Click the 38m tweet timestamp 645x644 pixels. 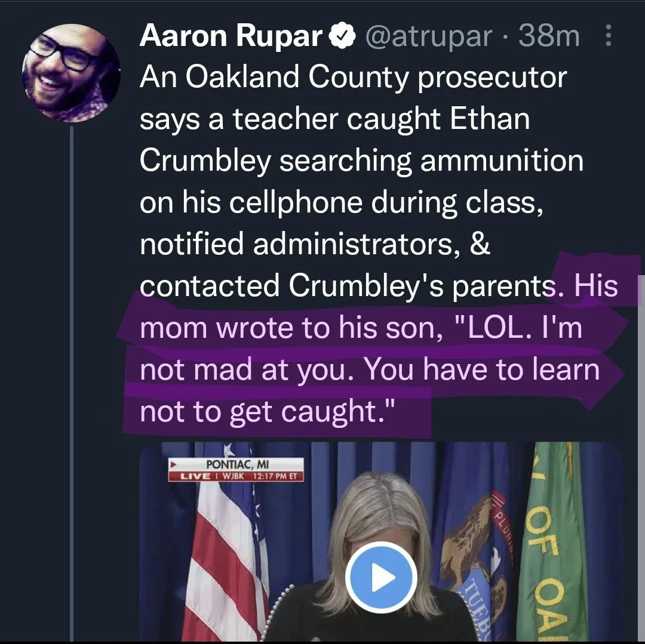[x=549, y=37]
